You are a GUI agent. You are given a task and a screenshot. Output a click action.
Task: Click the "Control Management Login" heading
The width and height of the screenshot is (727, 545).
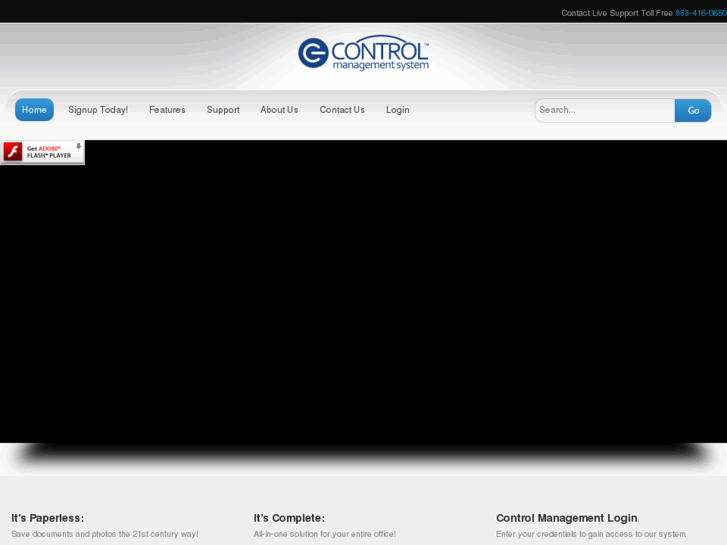[x=567, y=518]
